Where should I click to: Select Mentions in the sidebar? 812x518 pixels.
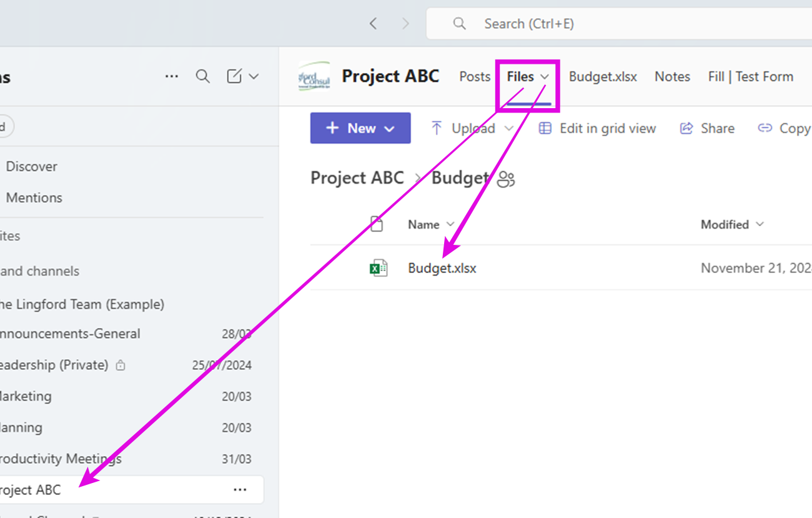click(x=34, y=197)
